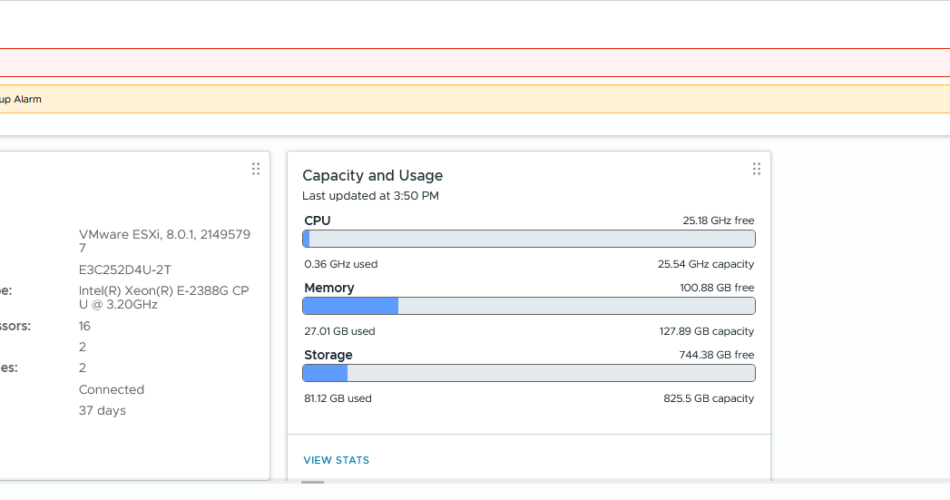Viewport: 950px width, 500px height.
Task: Click the Capacity and Usage card title
Action: (372, 176)
